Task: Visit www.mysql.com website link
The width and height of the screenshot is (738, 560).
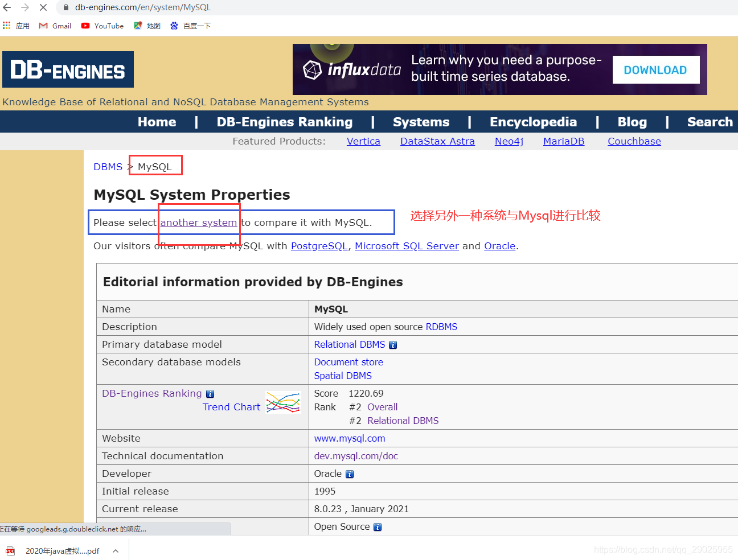Action: (x=350, y=438)
